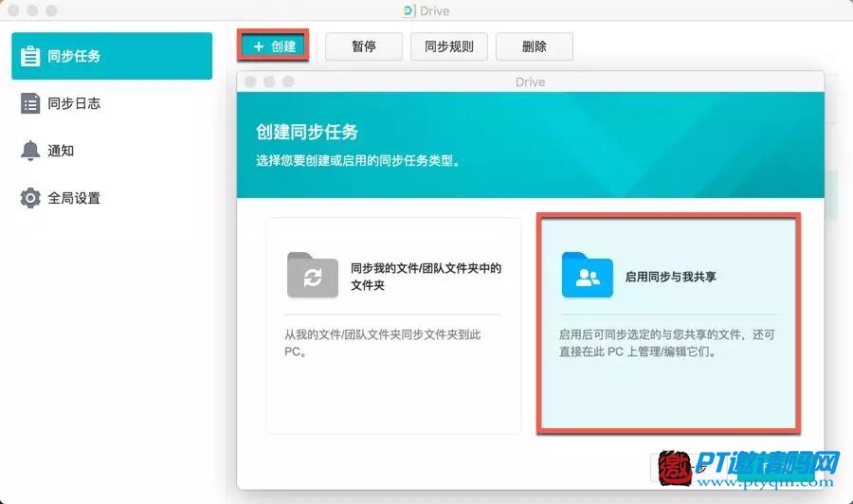Click the log list icon beside 同步日志
Screen dimensions: 853x504
click(x=30, y=103)
